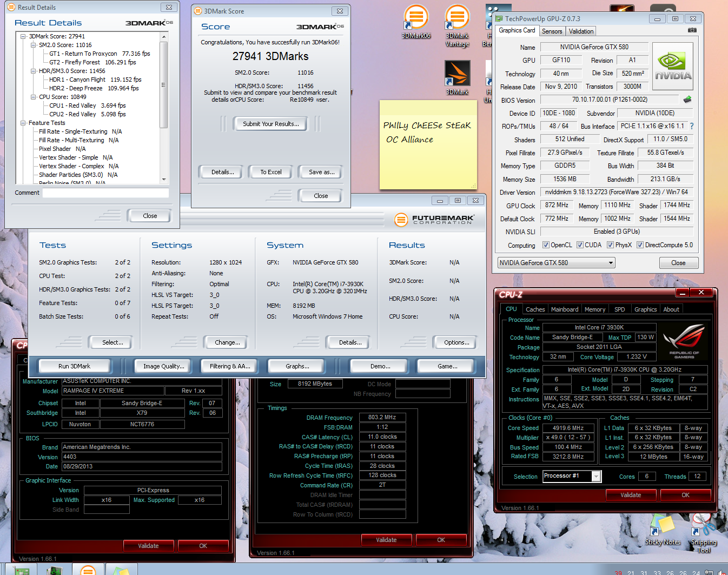
Task: Open the black 3DMark desktop shortcut
Action: pos(457,77)
